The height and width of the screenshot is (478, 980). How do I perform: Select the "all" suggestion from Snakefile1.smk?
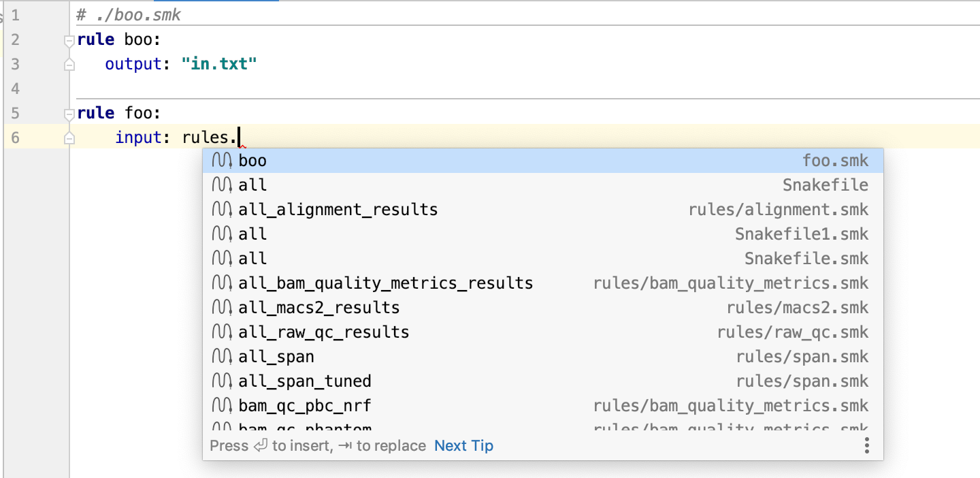(x=252, y=234)
